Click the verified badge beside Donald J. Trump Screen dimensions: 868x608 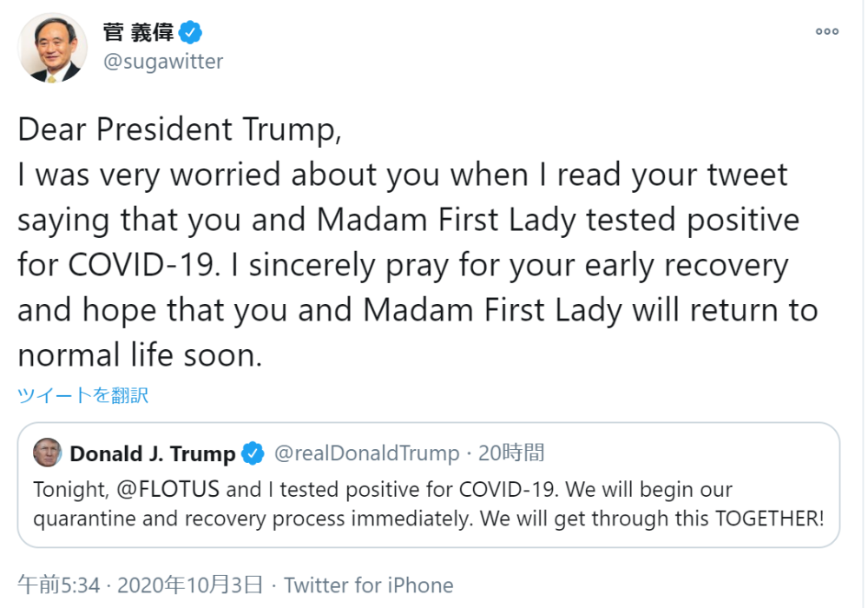coord(253,453)
